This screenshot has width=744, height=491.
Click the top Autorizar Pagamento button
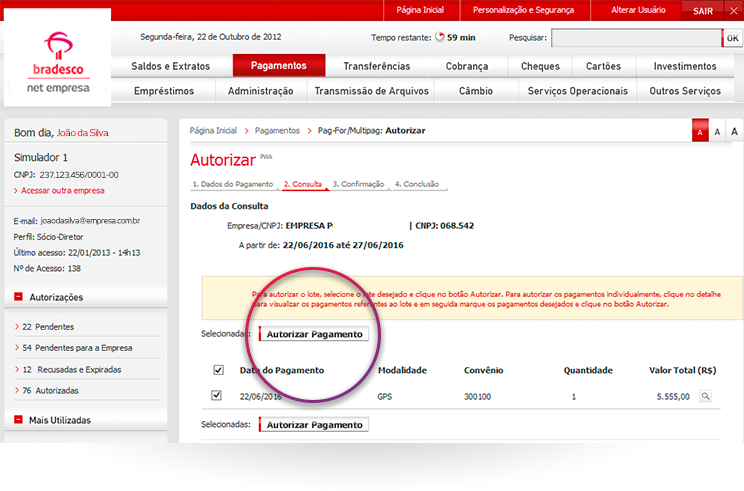point(314,334)
